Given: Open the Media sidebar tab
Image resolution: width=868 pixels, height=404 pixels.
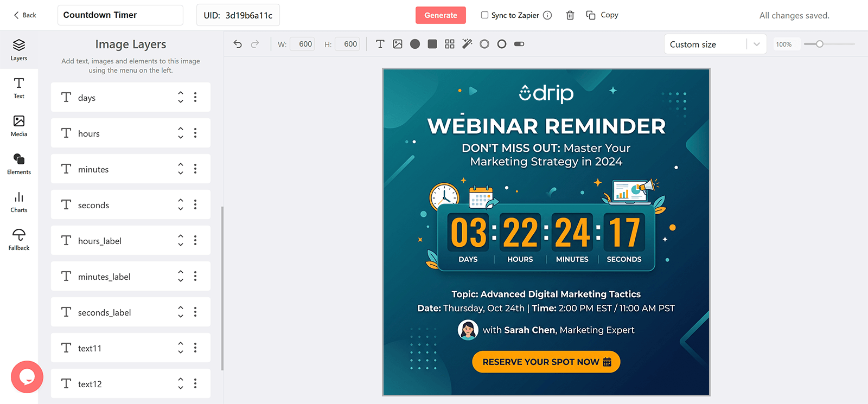Looking at the screenshot, I should pyautogui.click(x=19, y=126).
